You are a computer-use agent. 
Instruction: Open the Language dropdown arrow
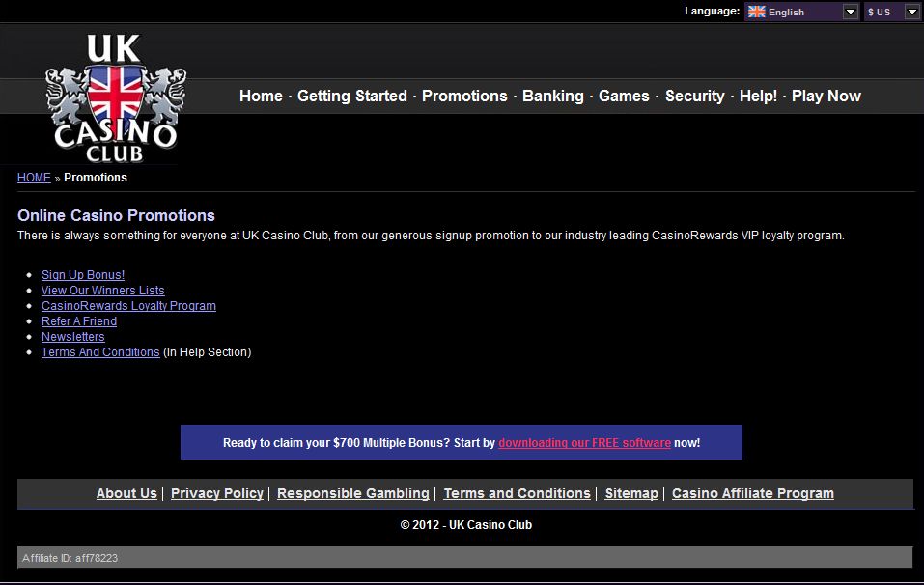click(x=851, y=12)
